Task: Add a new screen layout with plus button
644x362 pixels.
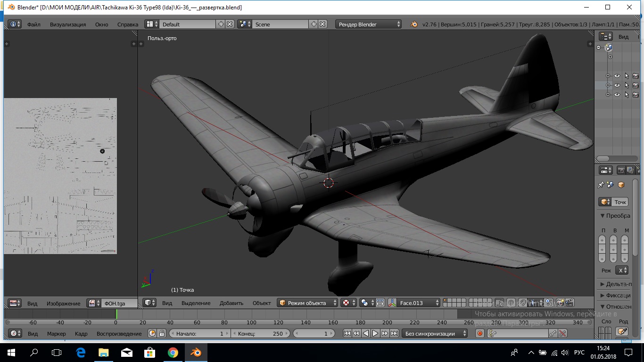Action: pos(221,24)
